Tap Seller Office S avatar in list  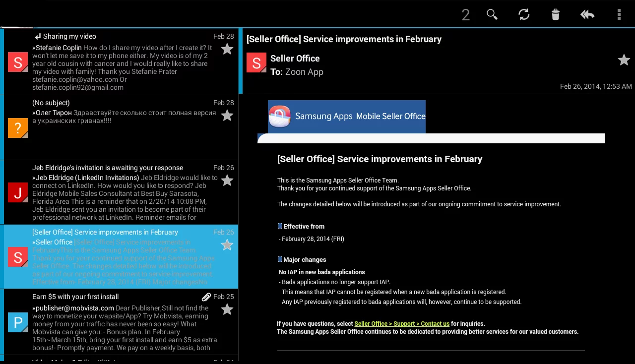(18, 257)
